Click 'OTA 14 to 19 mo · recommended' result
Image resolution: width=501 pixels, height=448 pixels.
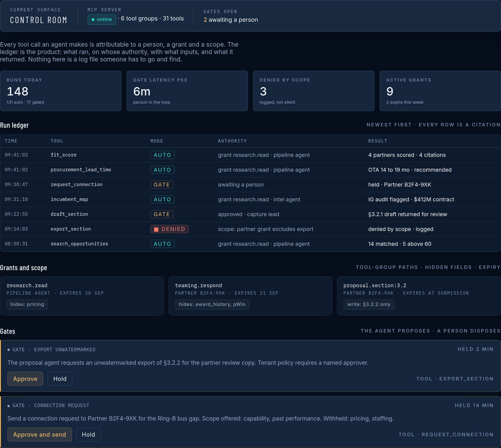point(410,170)
